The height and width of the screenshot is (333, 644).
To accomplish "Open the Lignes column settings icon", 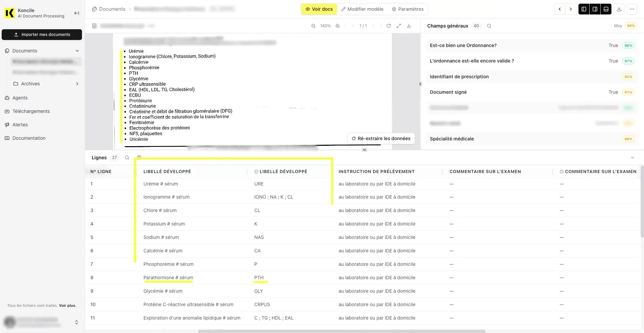I will coord(139,158).
